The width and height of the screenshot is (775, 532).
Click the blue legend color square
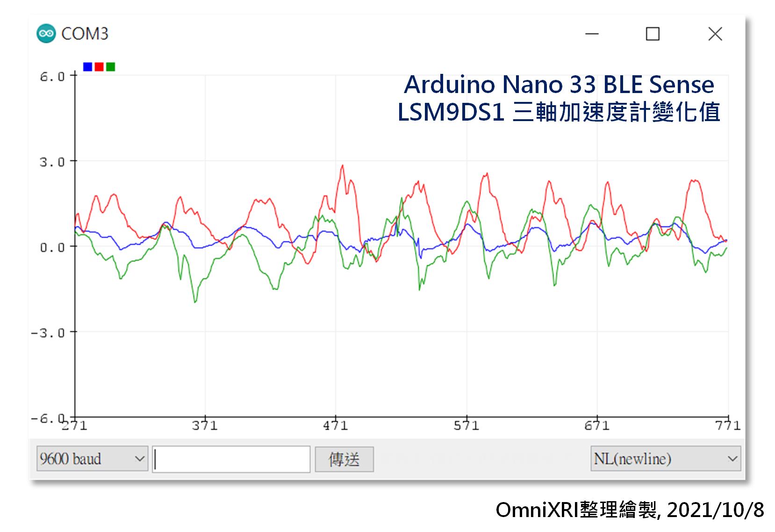[x=87, y=67]
